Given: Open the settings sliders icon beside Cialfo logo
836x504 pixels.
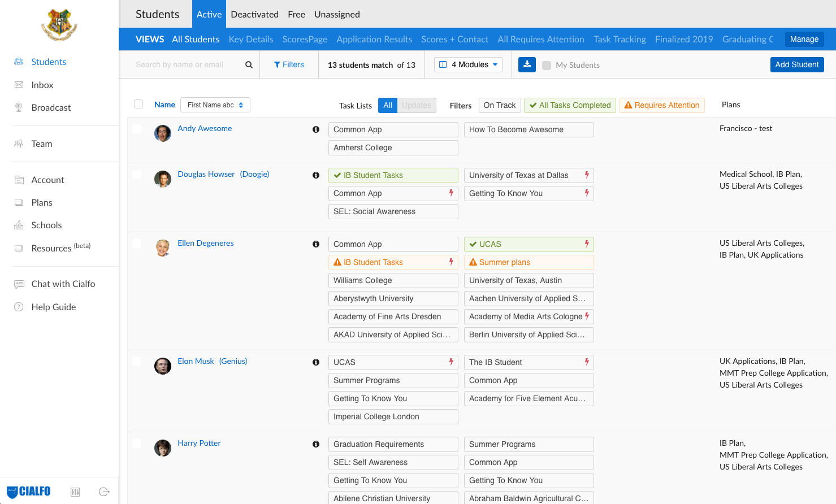Looking at the screenshot, I should pyautogui.click(x=75, y=492).
